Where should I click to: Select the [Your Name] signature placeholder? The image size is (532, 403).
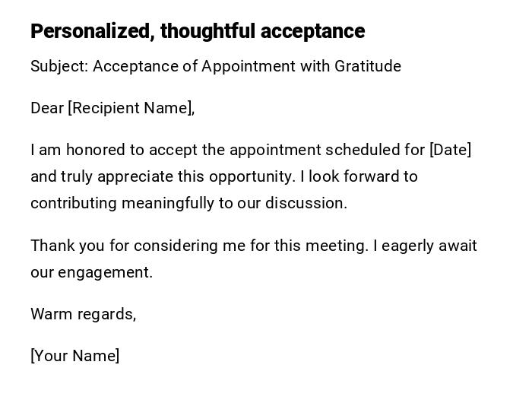[x=75, y=356]
